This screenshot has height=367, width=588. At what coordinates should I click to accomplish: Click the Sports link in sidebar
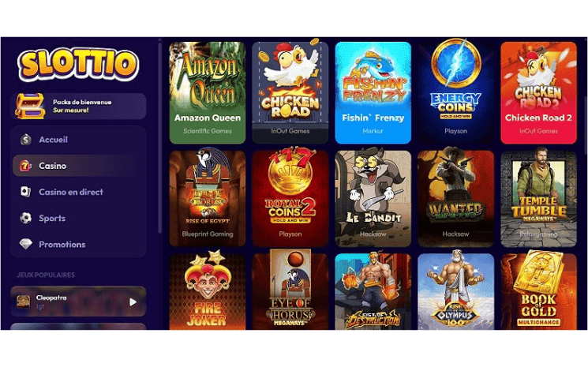pyautogui.click(x=52, y=218)
